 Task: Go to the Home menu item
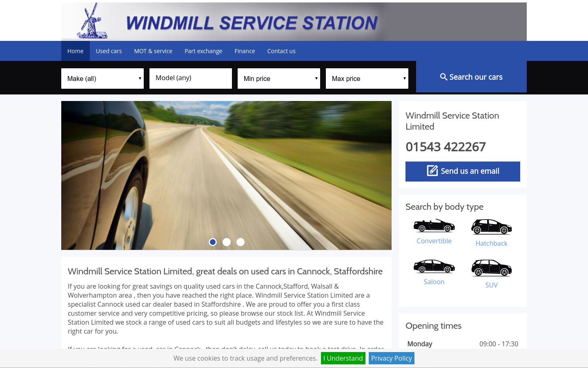click(76, 51)
